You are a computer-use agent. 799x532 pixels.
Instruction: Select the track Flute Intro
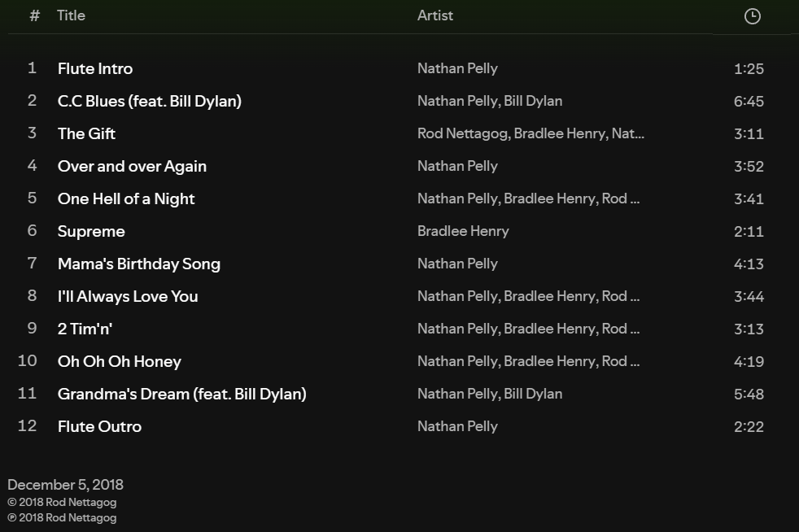[x=95, y=69]
